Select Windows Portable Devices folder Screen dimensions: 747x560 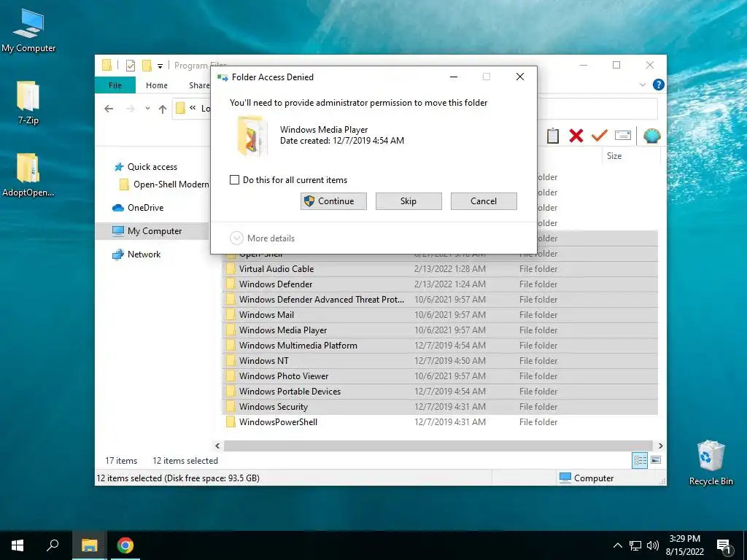point(440,392)
